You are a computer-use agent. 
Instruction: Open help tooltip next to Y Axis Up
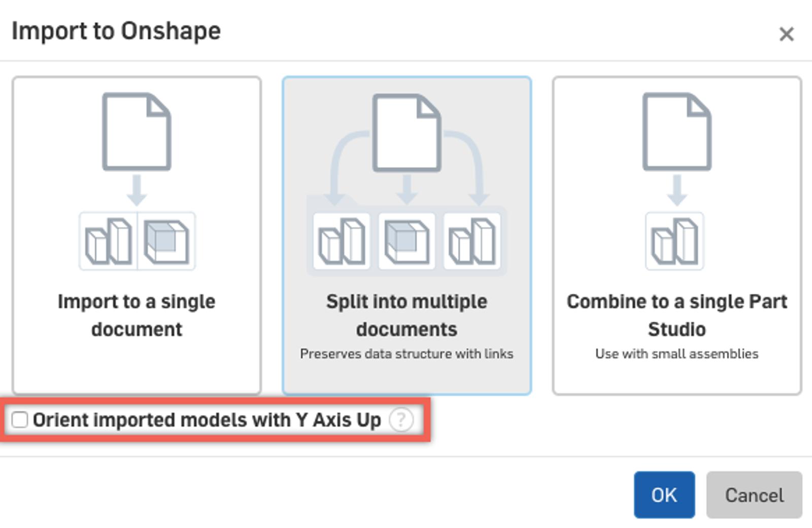(401, 420)
